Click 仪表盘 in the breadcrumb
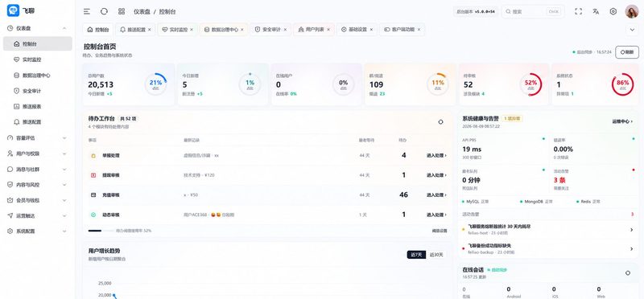The width and height of the screenshot is (644, 299). [142, 11]
